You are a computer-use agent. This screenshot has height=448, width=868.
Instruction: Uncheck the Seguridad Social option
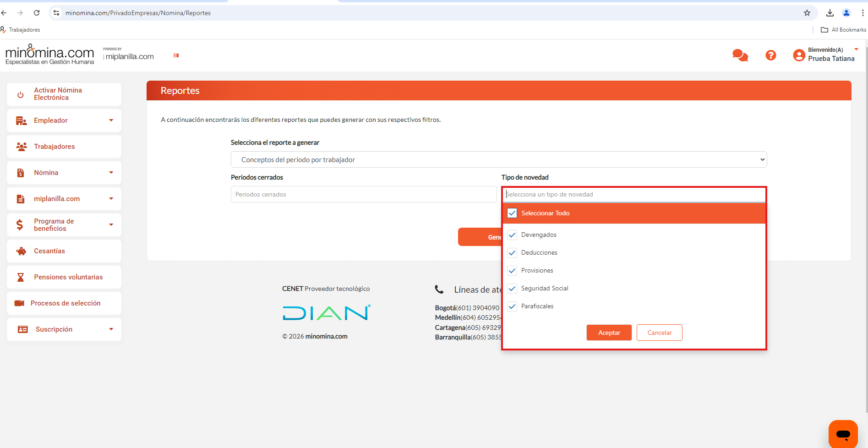point(512,289)
